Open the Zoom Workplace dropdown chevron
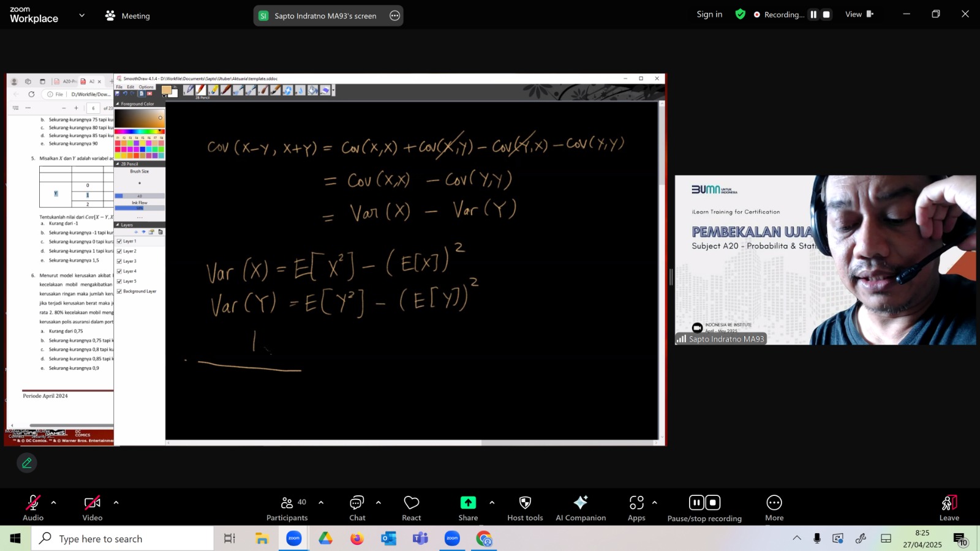Screen dimensions: 980x551 click(x=81, y=15)
